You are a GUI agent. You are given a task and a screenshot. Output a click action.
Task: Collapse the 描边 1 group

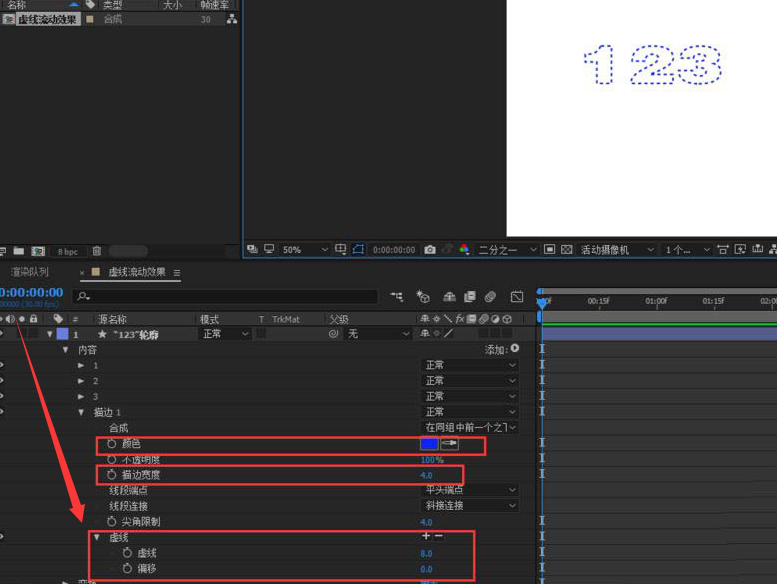click(82, 412)
